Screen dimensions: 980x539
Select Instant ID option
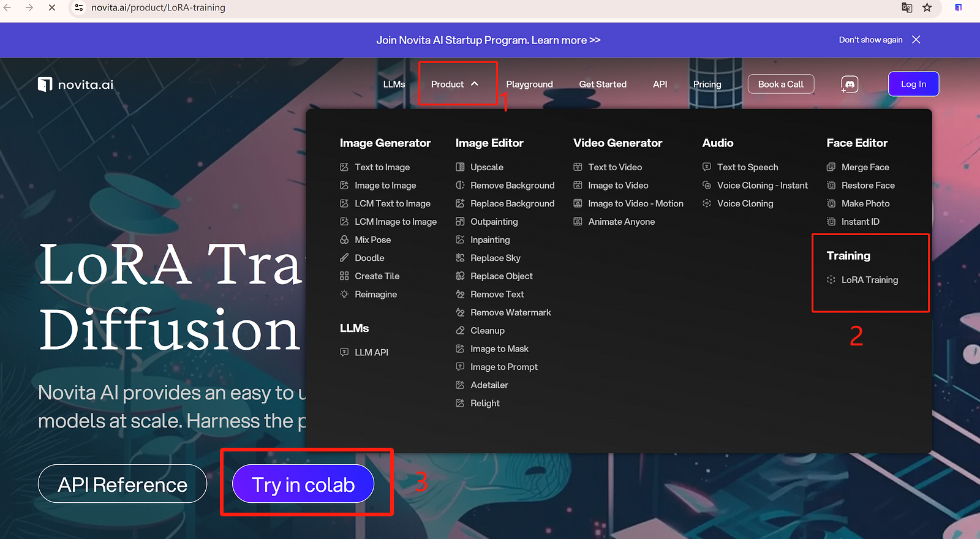[x=861, y=222]
